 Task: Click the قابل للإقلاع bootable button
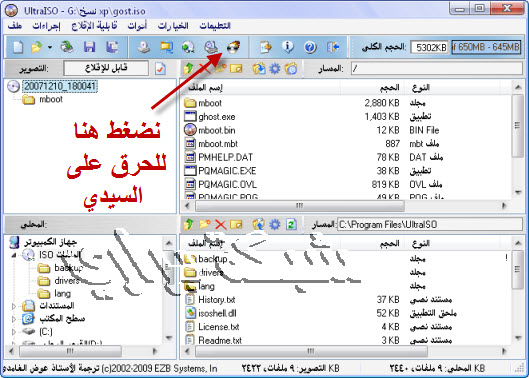(x=106, y=68)
